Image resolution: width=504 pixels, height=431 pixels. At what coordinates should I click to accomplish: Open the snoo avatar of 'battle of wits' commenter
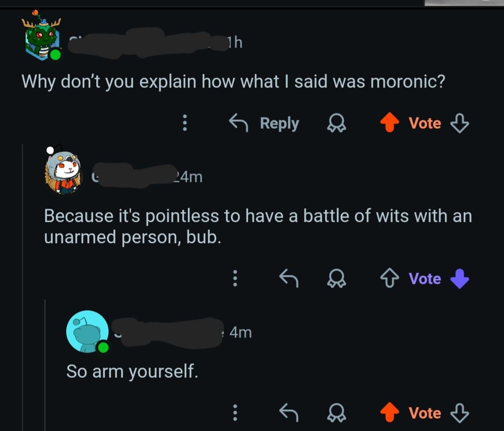(x=63, y=172)
